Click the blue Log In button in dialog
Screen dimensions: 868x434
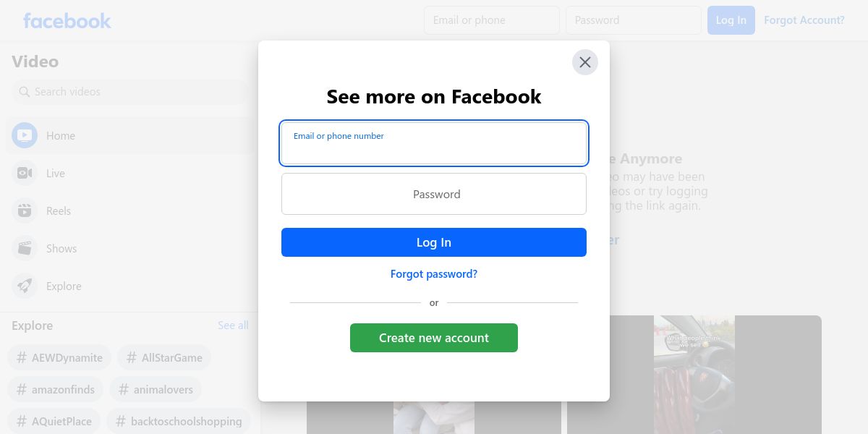[434, 242]
